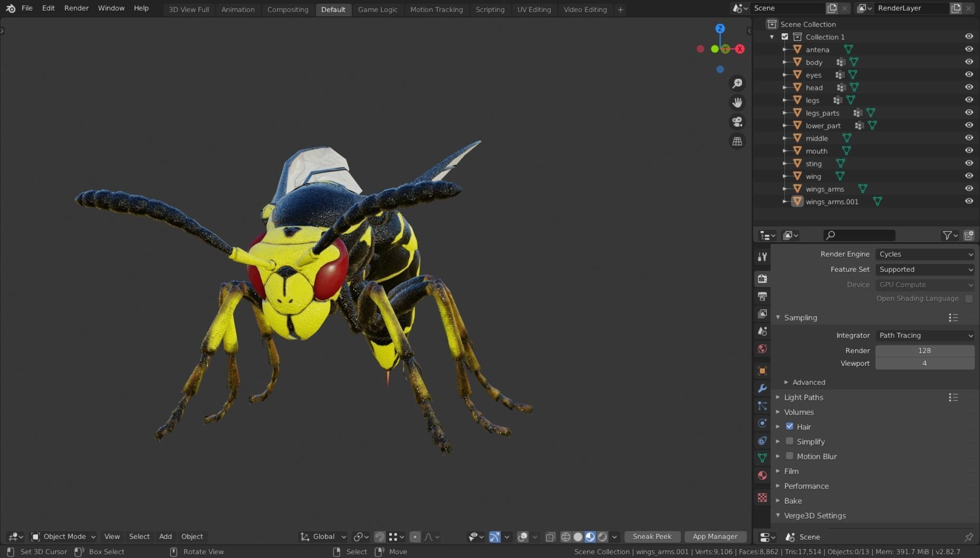The height and width of the screenshot is (558, 980).
Task: Select wings_arms.001 in the outliner
Action: (x=832, y=202)
